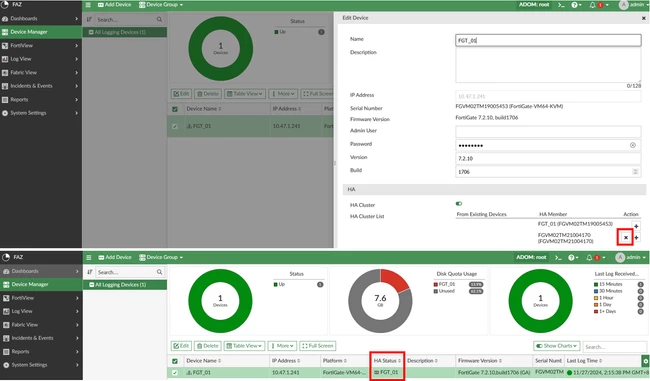Click Edit button on charts screen toolbar

coord(181,346)
